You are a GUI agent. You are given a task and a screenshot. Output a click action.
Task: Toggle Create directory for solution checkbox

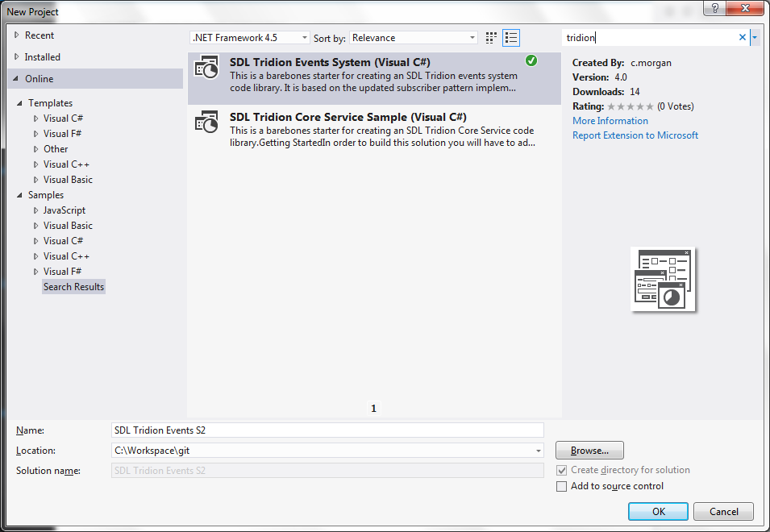[562, 470]
